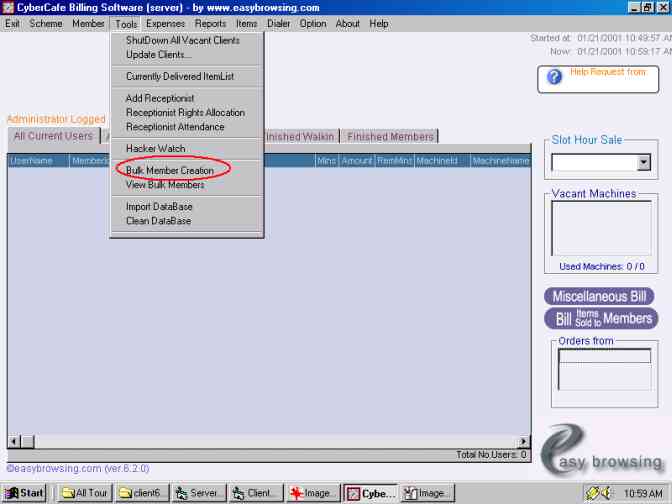Click the CyberCafe title bar app icon
Viewport: 672px width, 504px height.
click(8, 7)
